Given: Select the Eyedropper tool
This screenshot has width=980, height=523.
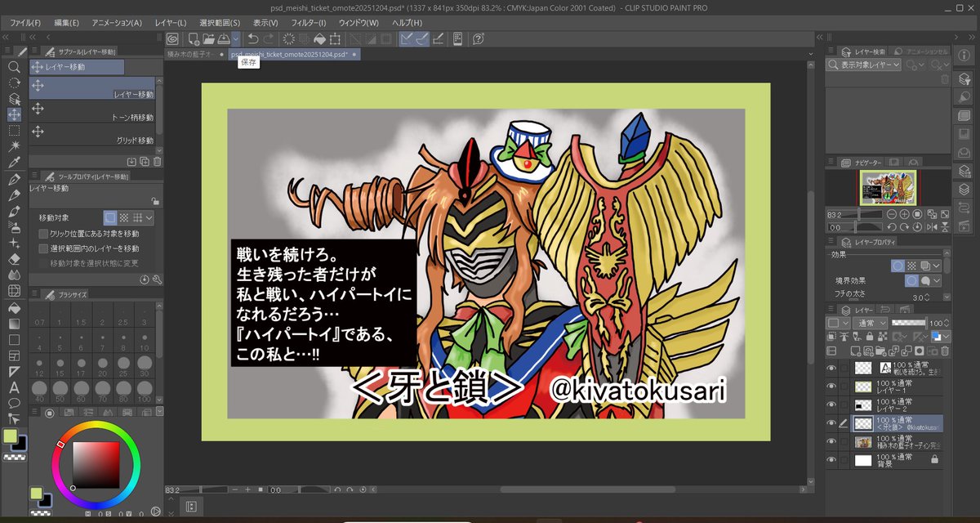Looking at the screenshot, I should coord(14,163).
